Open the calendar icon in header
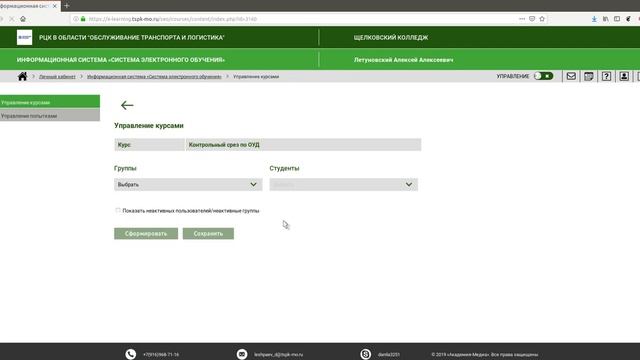 pyautogui.click(x=589, y=76)
